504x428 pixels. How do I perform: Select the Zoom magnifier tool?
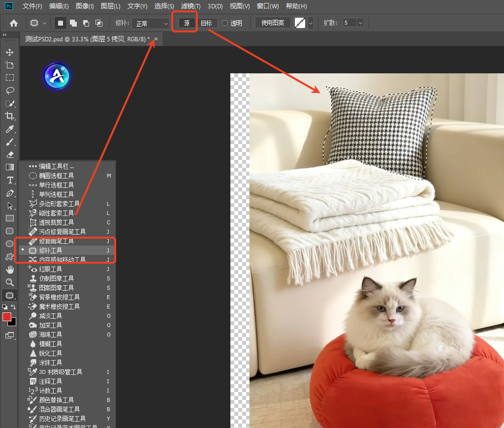(x=9, y=282)
